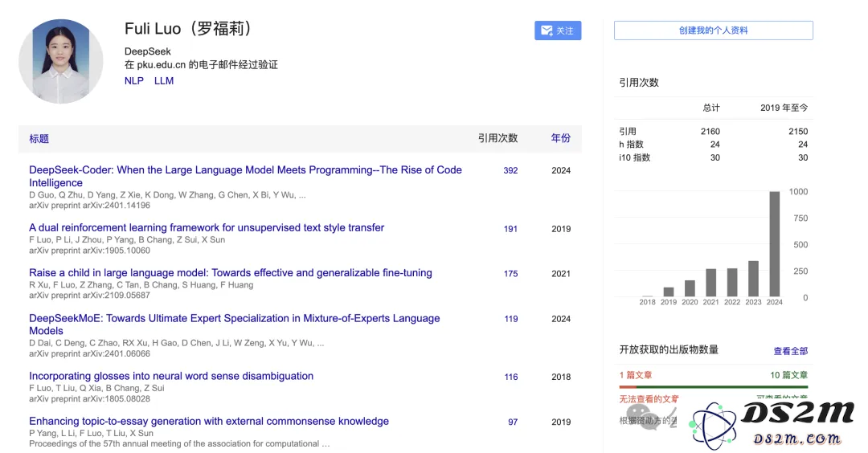The height and width of the screenshot is (453, 868).
Task: Sort by the 年份 column header
Action: pyautogui.click(x=561, y=138)
